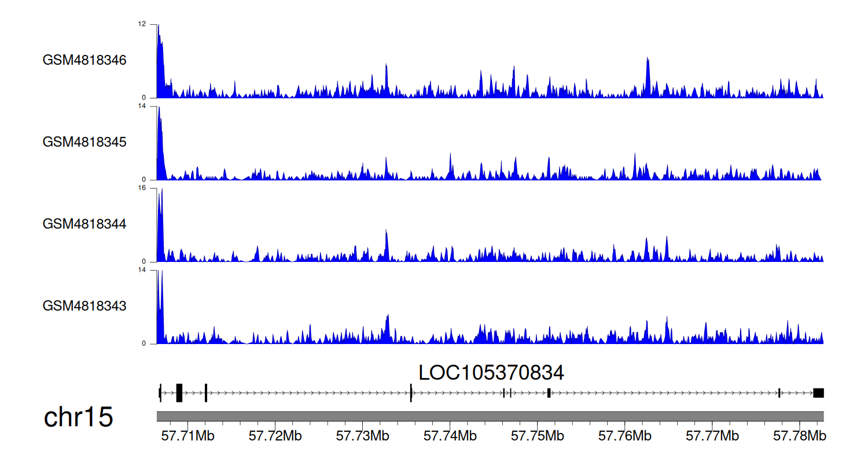Click the y-axis maximum 16 on GSM4818344
Image resolution: width=868 pixels, height=451 pixels.
click(142, 188)
